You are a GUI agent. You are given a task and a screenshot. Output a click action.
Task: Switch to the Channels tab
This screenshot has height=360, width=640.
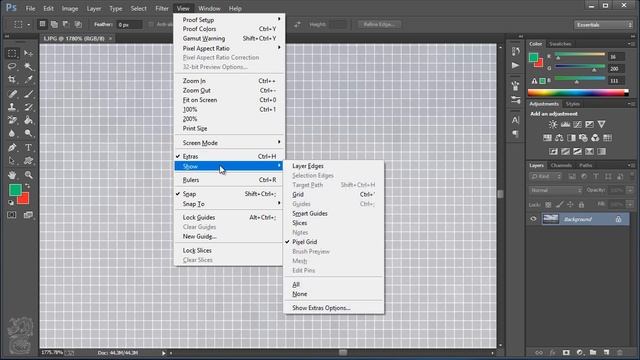pyautogui.click(x=561, y=165)
